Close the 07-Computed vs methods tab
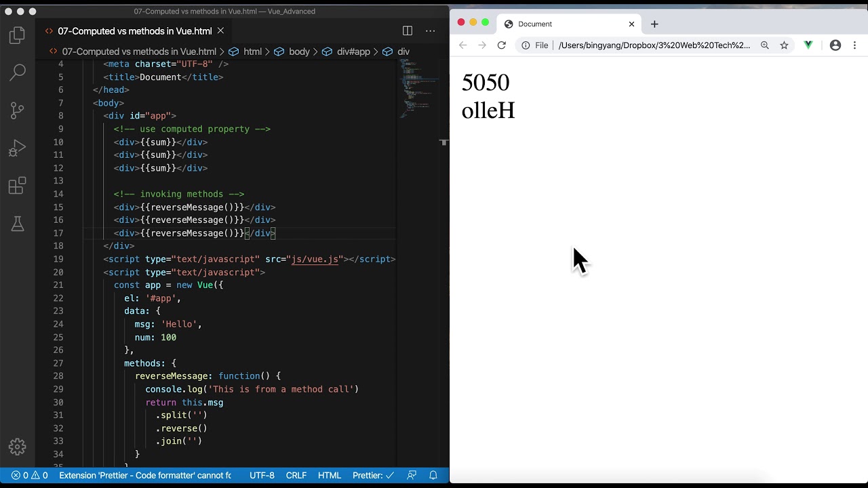The width and height of the screenshot is (868, 488). click(220, 30)
